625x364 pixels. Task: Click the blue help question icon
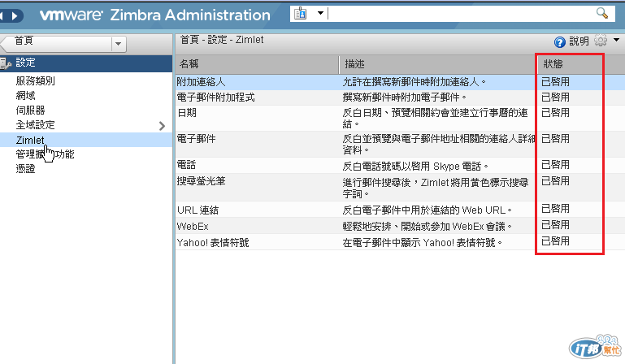tap(560, 42)
